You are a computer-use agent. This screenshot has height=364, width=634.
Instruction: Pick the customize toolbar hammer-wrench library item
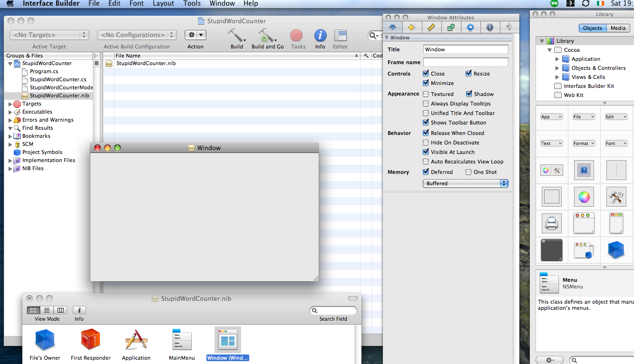point(616,196)
